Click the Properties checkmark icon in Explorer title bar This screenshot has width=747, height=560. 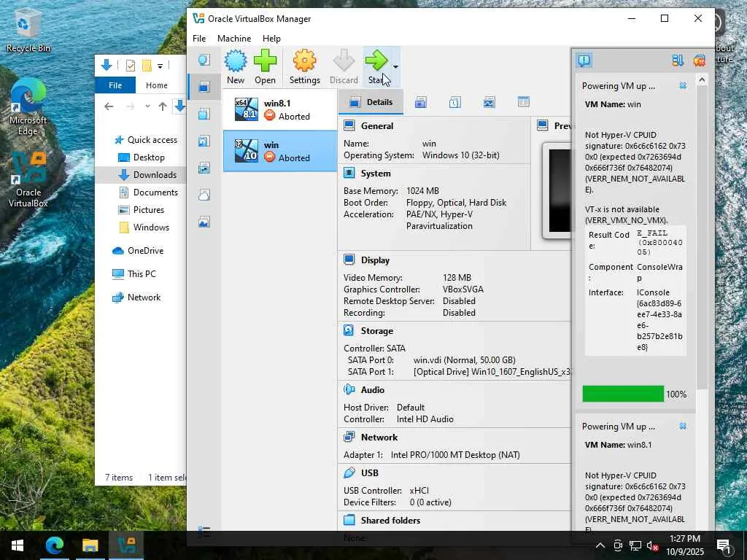coord(130,66)
